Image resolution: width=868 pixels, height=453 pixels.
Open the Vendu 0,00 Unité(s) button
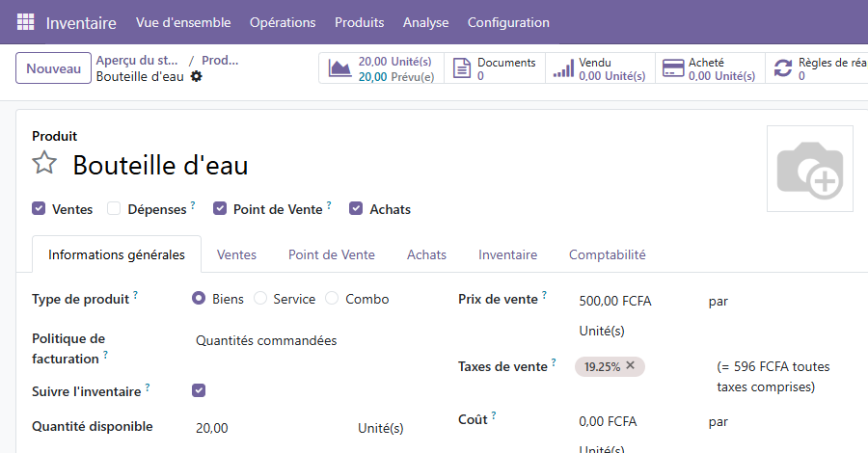pos(601,68)
